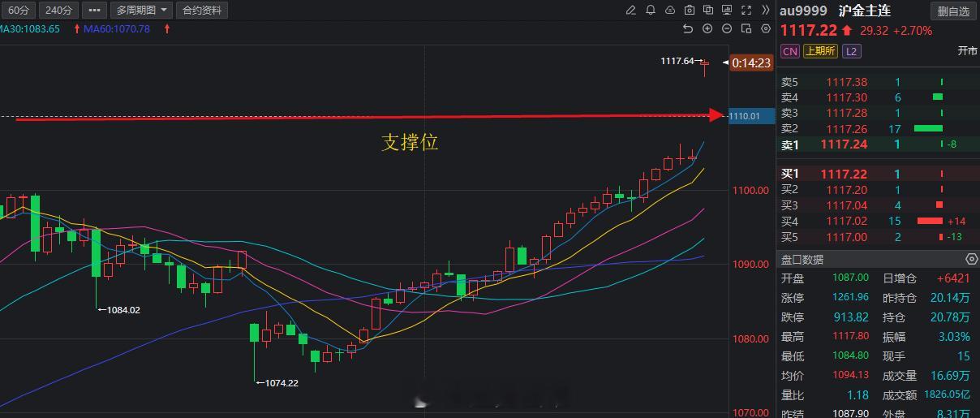Click the 跌停 value 913.82
Screen dimensions: 980x418
[851, 317]
